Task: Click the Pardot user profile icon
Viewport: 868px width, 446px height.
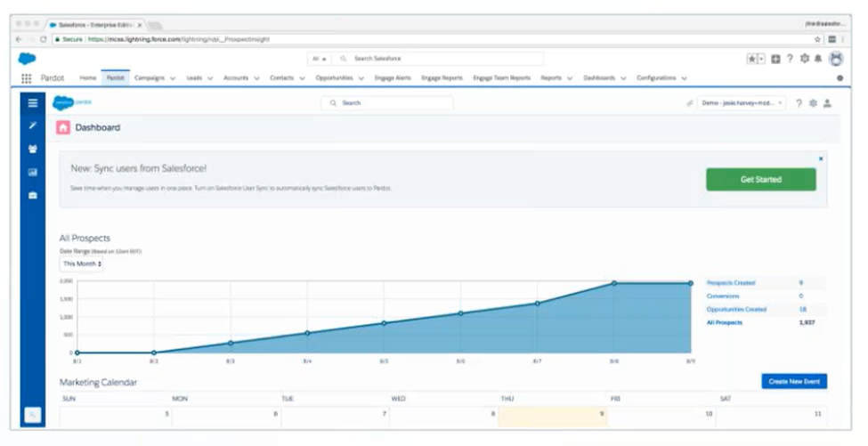Action: tap(827, 103)
